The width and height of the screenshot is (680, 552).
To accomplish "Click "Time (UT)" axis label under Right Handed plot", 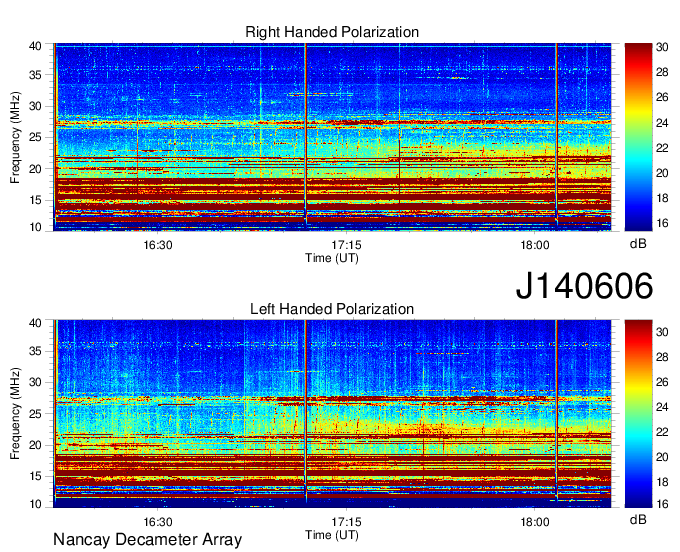I will 332,258.
